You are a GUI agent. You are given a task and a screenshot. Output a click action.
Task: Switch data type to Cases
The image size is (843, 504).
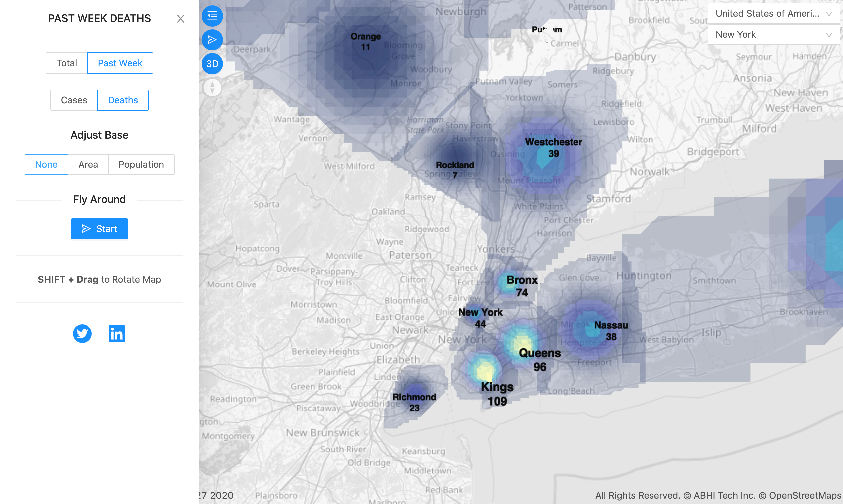tap(73, 100)
